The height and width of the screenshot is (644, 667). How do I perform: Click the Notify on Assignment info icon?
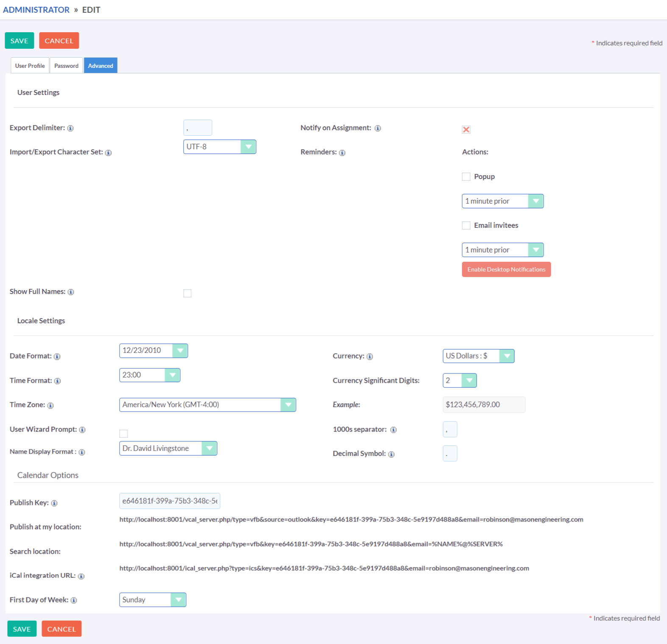pos(378,128)
